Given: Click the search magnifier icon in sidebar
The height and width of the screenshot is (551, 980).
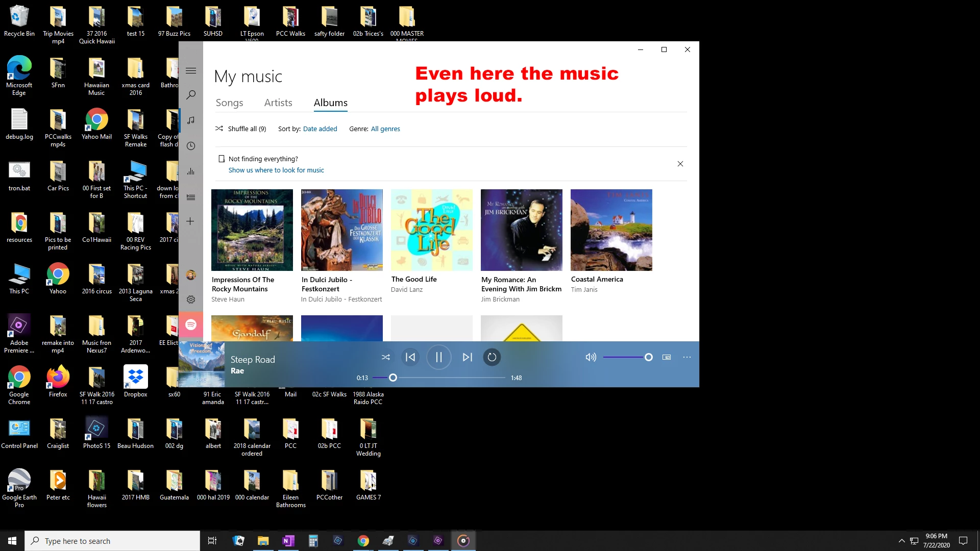Looking at the screenshot, I should 191,95.
